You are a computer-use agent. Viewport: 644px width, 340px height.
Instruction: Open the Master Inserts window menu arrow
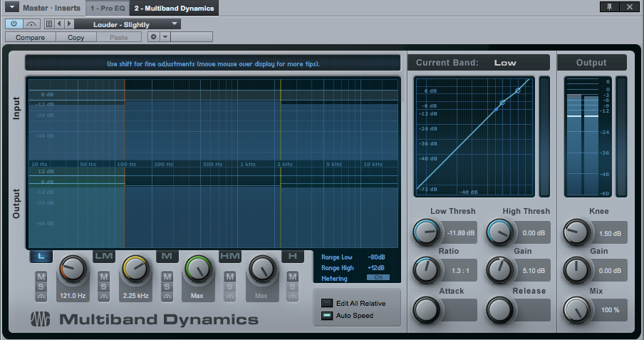(12, 7)
